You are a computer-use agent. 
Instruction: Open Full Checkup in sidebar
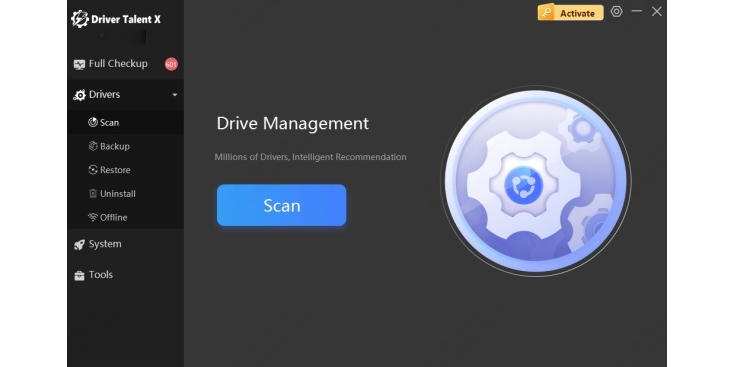(x=125, y=64)
